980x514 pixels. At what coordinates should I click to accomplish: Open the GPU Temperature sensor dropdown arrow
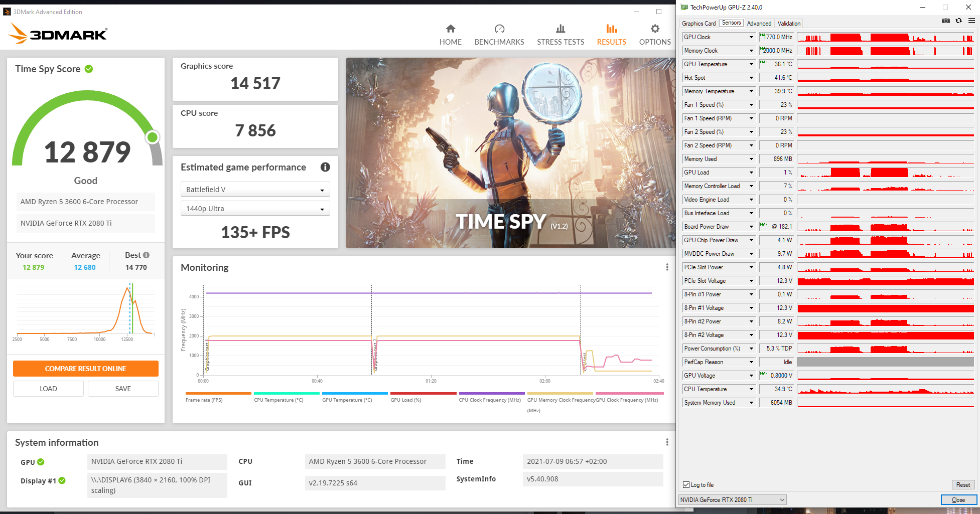(751, 64)
